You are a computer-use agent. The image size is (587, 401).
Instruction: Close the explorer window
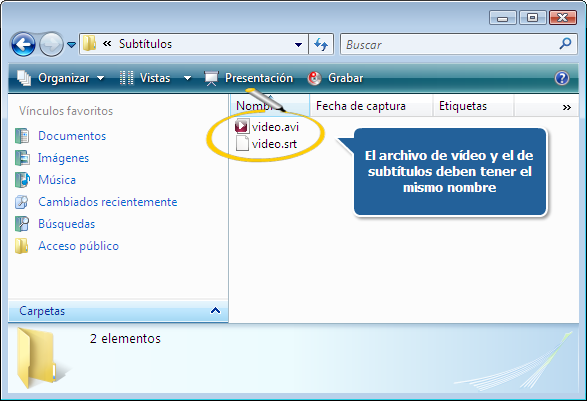coord(563,18)
